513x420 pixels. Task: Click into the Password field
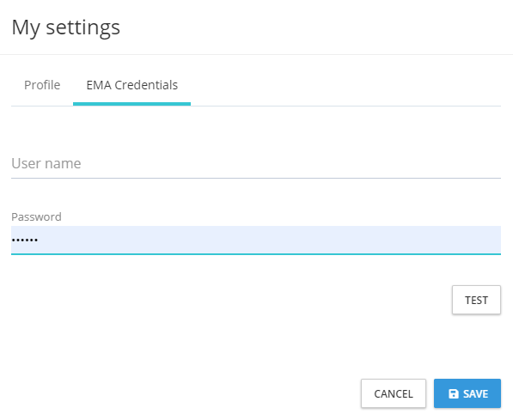click(x=256, y=240)
